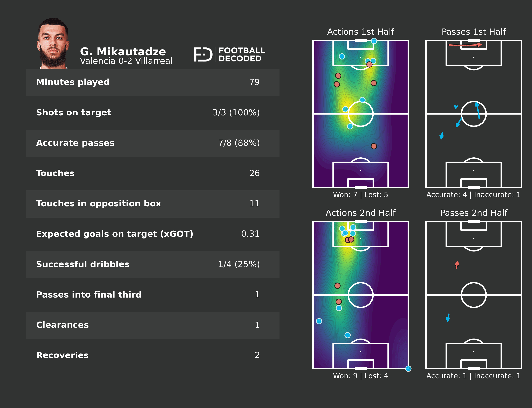532x408 pixels.
Task: Select the Touches in opposition box row
Action: (153, 204)
